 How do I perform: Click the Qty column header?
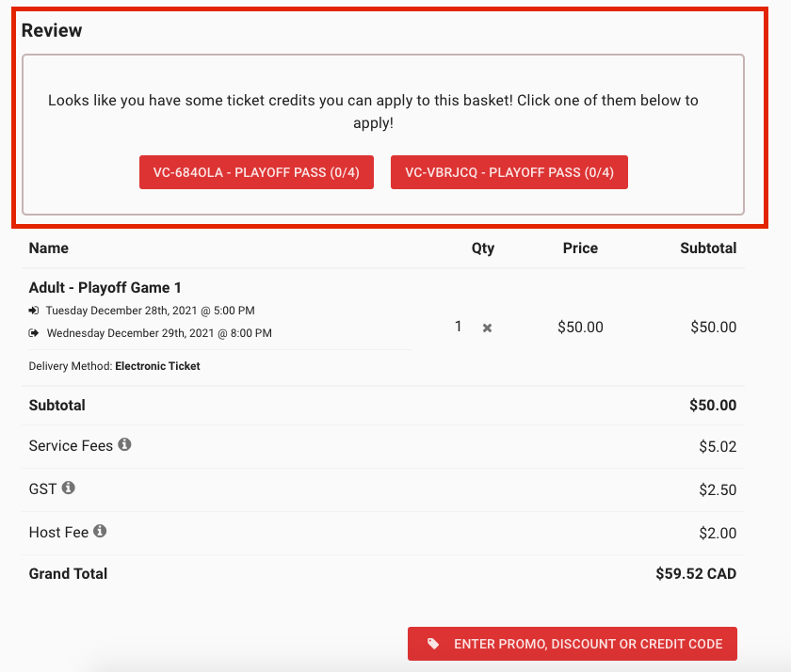[x=483, y=248]
